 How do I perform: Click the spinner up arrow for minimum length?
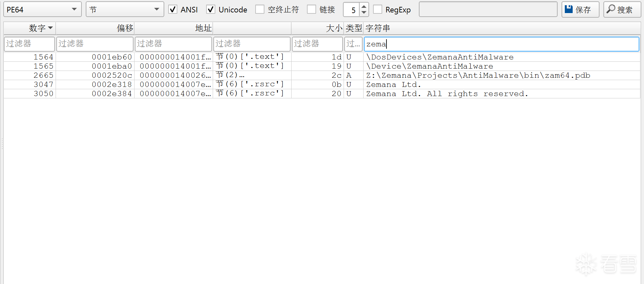364,6
